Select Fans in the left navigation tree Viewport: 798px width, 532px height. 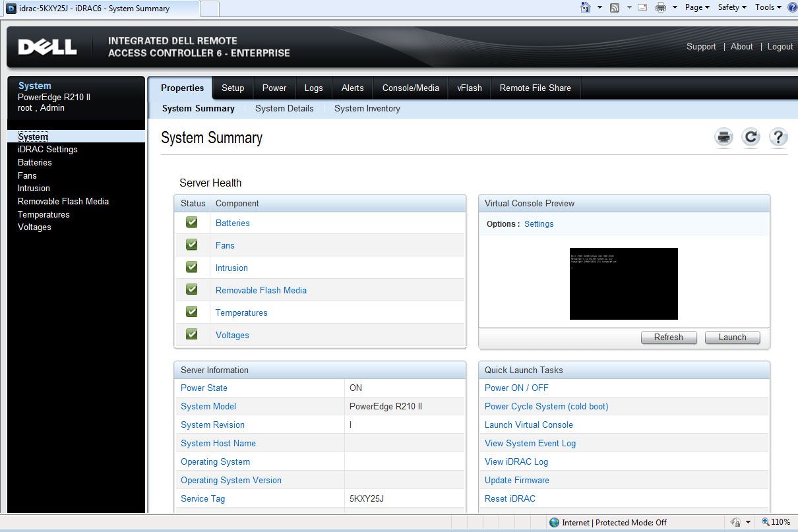click(x=27, y=175)
